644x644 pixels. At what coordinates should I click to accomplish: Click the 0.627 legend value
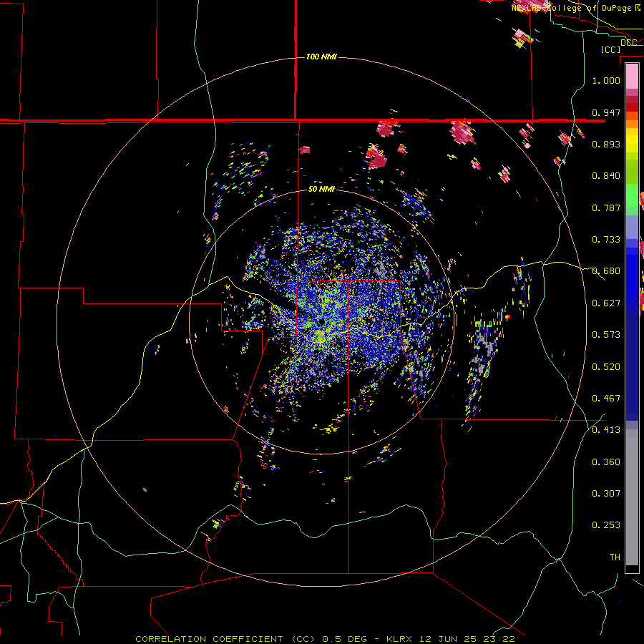coord(606,303)
